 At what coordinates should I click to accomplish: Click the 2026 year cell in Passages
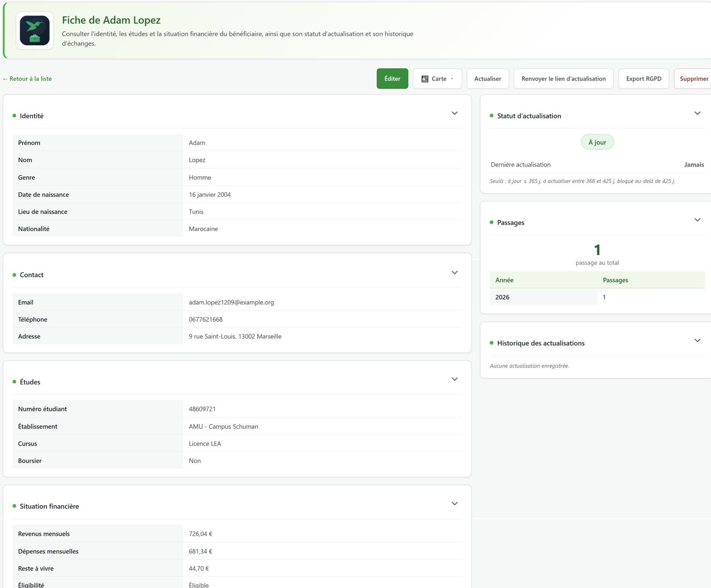pyautogui.click(x=543, y=297)
